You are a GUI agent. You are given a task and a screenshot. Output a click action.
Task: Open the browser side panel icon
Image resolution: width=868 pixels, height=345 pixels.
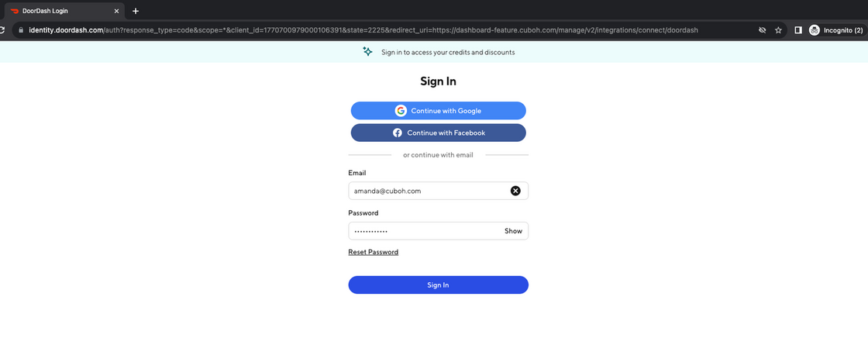tap(798, 30)
